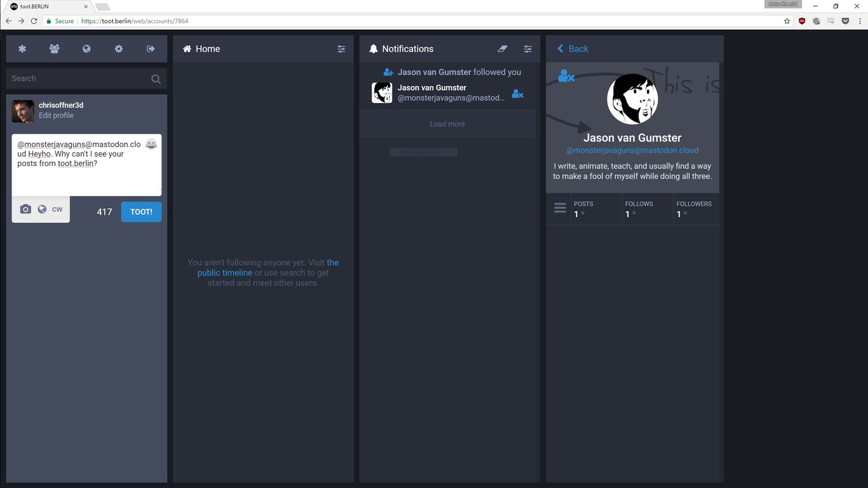The width and height of the screenshot is (868, 488).
Task: Select the Followers tab on profile
Action: (694, 209)
